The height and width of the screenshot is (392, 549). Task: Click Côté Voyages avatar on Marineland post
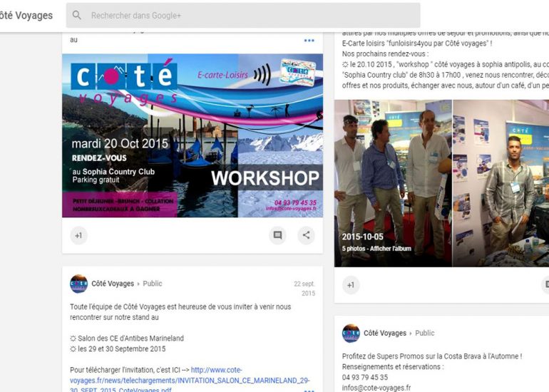point(78,284)
